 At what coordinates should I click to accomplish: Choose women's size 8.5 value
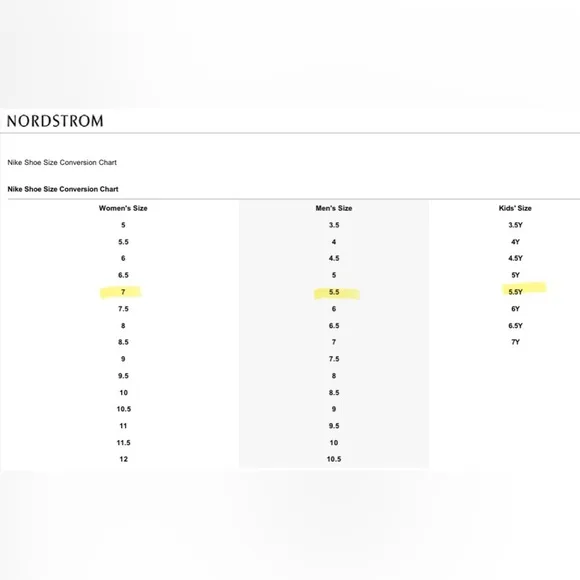click(x=123, y=342)
